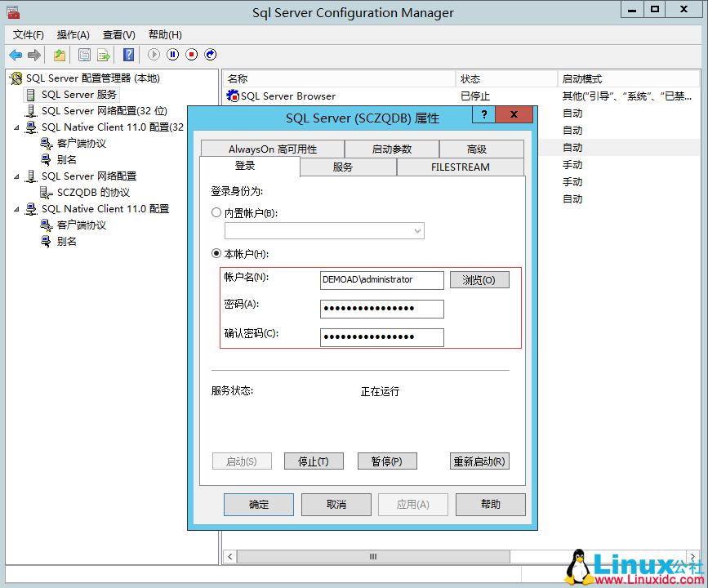Click the back navigation arrow in the toolbar
Image resolution: width=708 pixels, height=588 pixels.
(15, 54)
